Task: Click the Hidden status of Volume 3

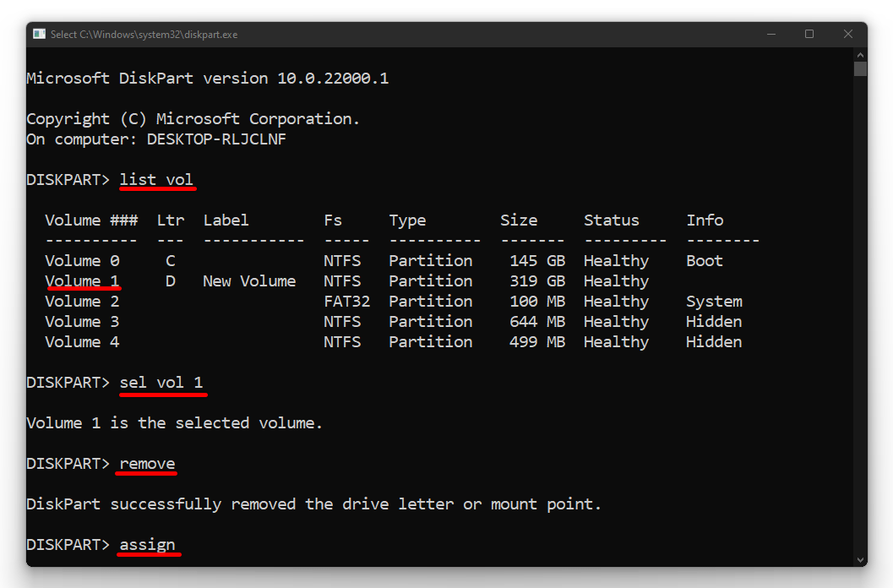Action: click(714, 321)
